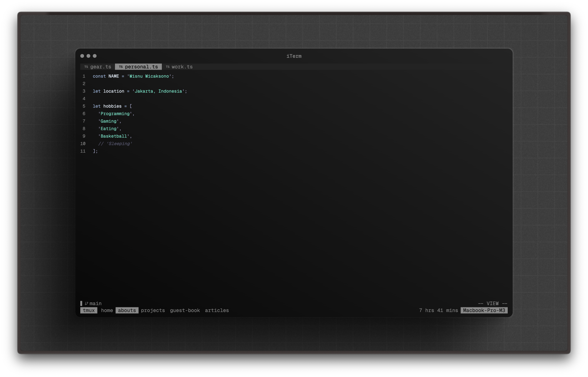Viewport: 588px width, 377px height.
Task: Click the TS icon on personal.ts tab
Action: click(121, 67)
